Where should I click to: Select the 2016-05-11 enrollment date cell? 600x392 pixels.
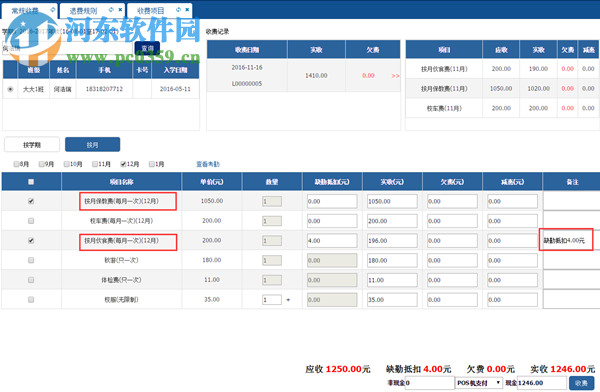click(175, 89)
